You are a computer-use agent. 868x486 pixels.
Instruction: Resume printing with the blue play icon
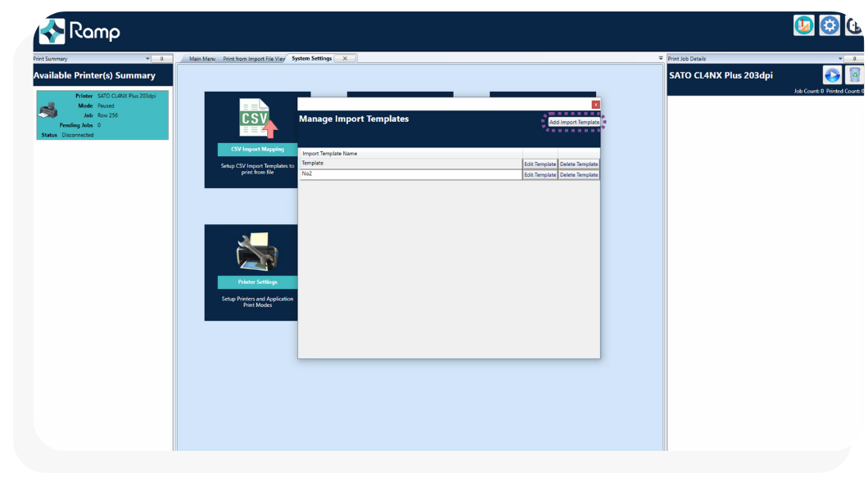[833, 74]
